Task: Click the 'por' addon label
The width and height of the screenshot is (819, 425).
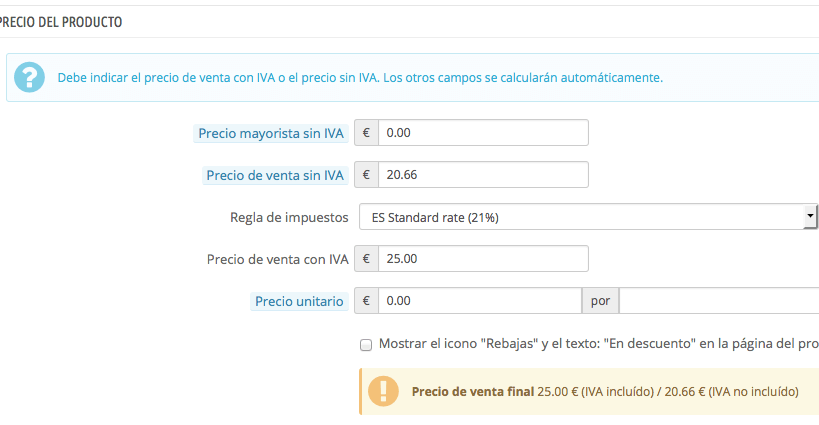Action: 601,301
